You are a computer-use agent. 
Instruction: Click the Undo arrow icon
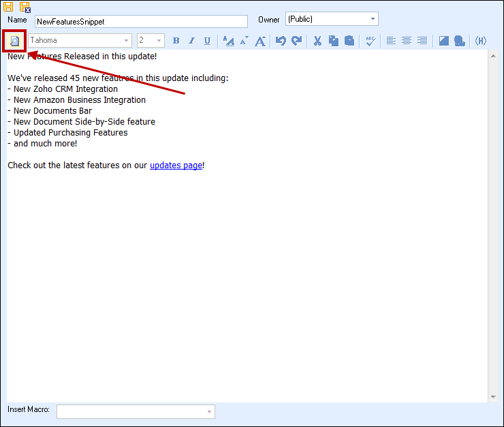coord(281,41)
